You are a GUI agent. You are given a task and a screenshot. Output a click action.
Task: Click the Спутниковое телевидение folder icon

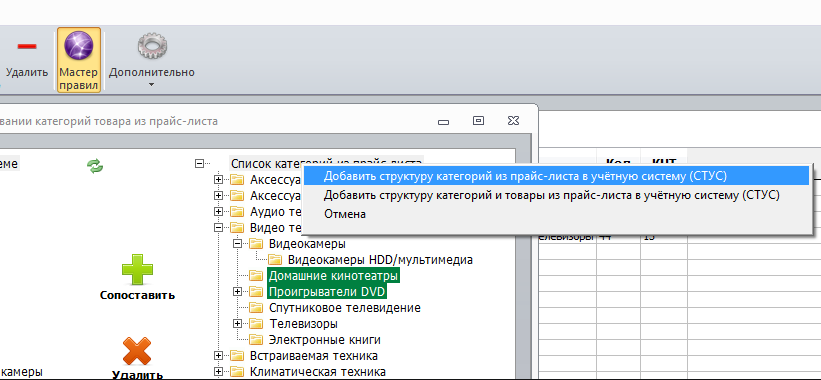pyautogui.click(x=256, y=307)
